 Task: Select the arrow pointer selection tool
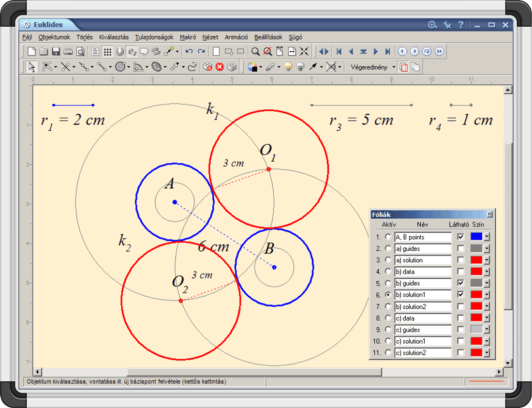point(32,67)
